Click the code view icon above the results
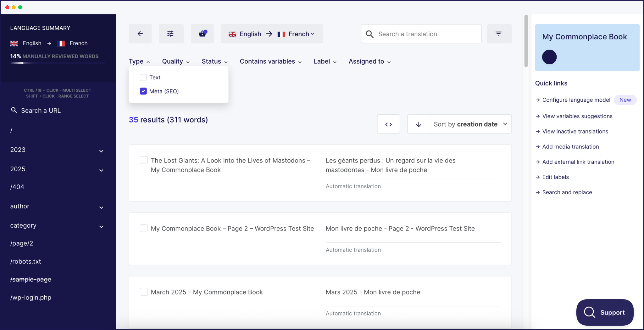The width and height of the screenshot is (644, 330). tap(388, 124)
